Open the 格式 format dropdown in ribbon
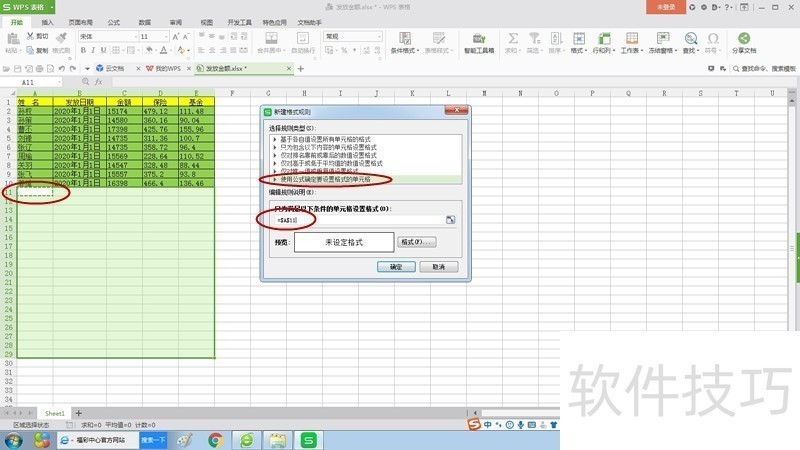Viewport: 800px width, 450px height. [579, 43]
